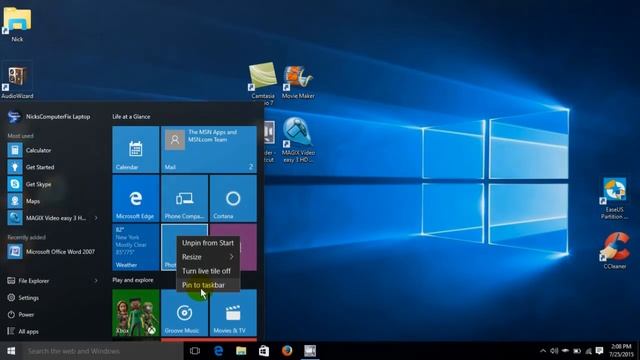The height and width of the screenshot is (360, 640).
Task: Open Edge from the taskbar
Action: (x=218, y=351)
